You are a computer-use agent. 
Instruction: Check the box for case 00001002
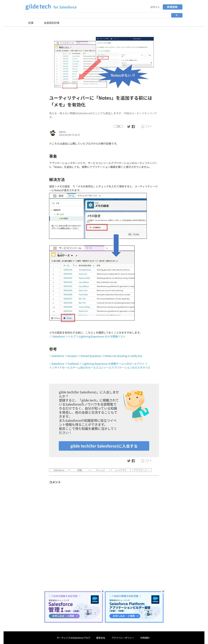coord(60,278)
